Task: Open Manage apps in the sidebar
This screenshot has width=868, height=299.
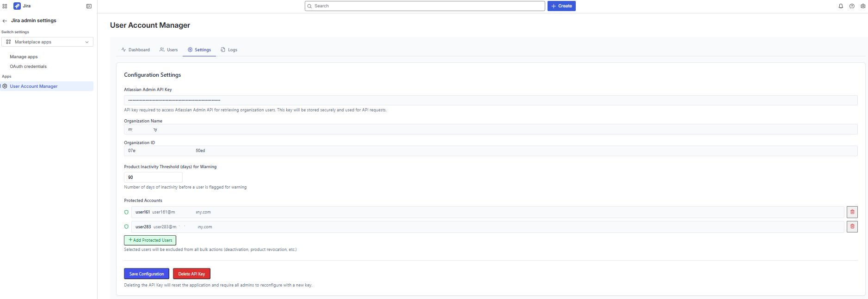Action: [x=24, y=57]
